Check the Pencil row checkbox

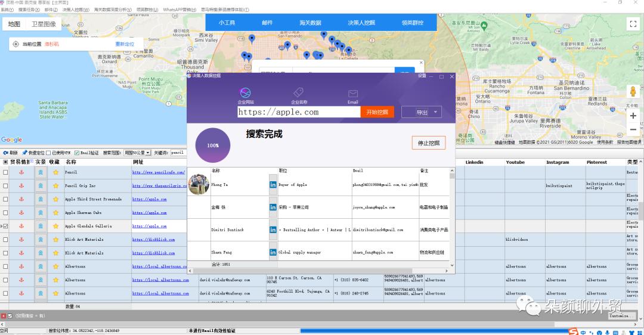[x=5, y=172]
